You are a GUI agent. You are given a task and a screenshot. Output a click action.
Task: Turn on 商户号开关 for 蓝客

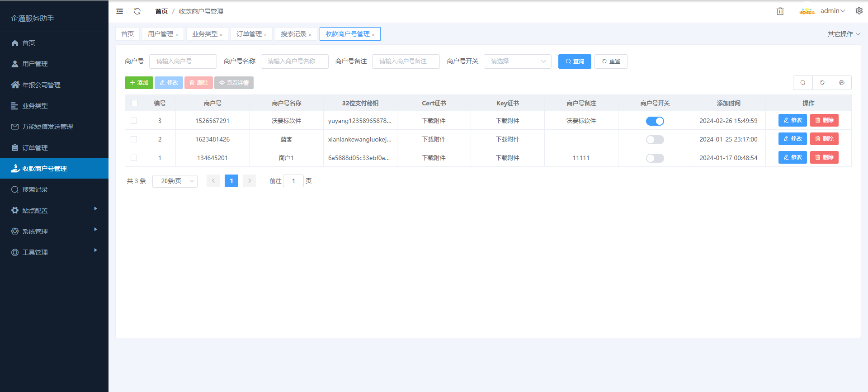pos(655,140)
